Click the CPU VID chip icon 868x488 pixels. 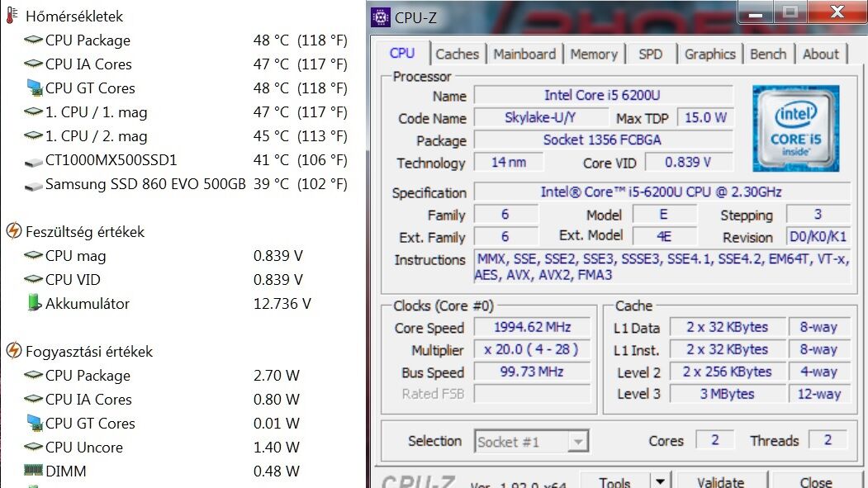[33, 279]
